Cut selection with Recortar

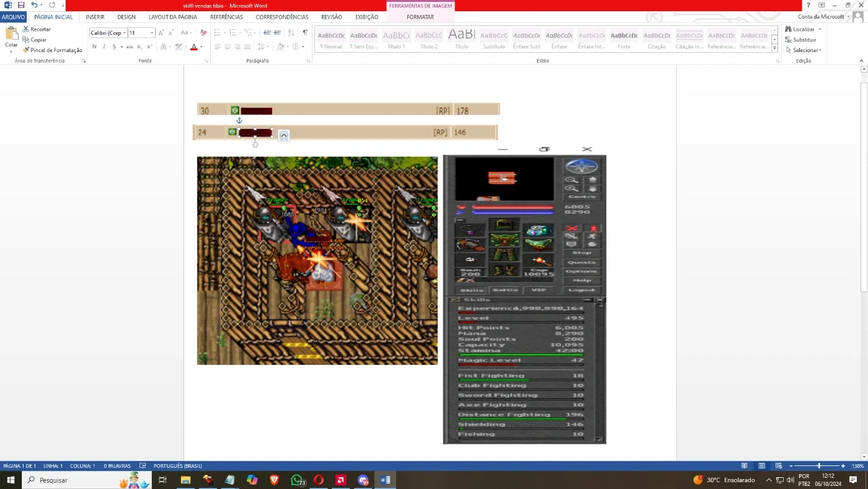tap(37, 29)
